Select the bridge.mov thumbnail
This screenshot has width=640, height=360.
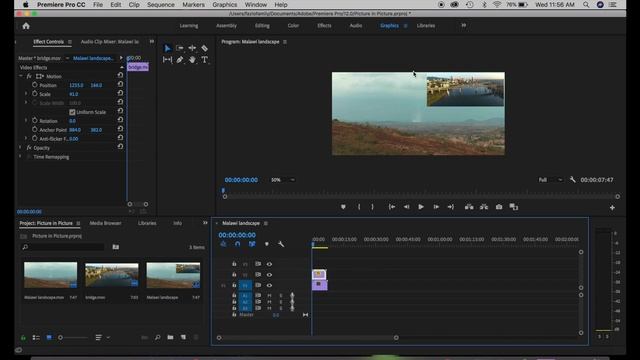pos(111,275)
